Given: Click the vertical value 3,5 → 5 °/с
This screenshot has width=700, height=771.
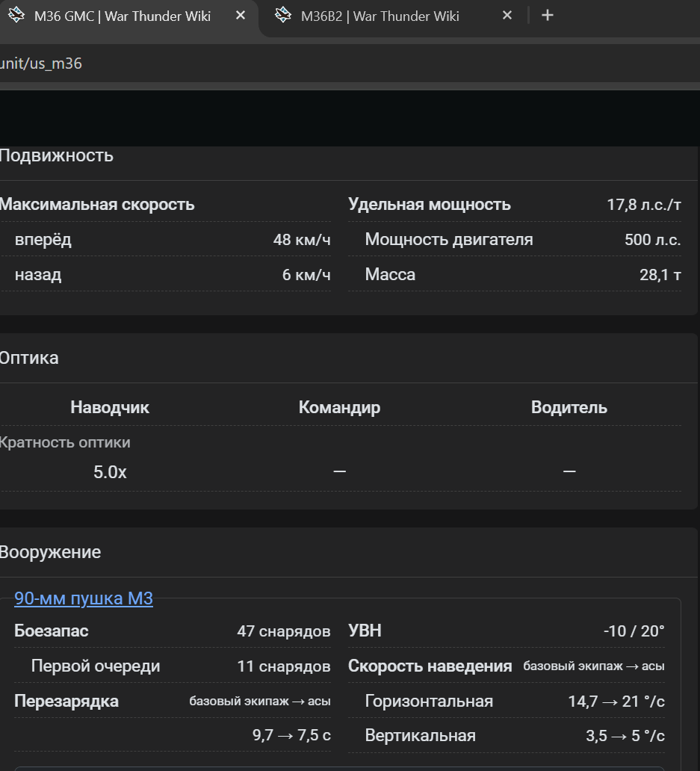Looking at the screenshot, I should (625, 735).
